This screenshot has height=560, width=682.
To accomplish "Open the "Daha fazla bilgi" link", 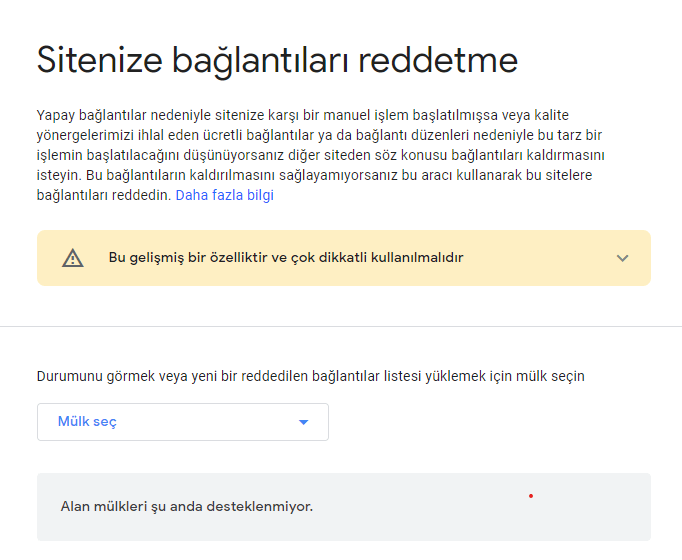I will tap(224, 195).
